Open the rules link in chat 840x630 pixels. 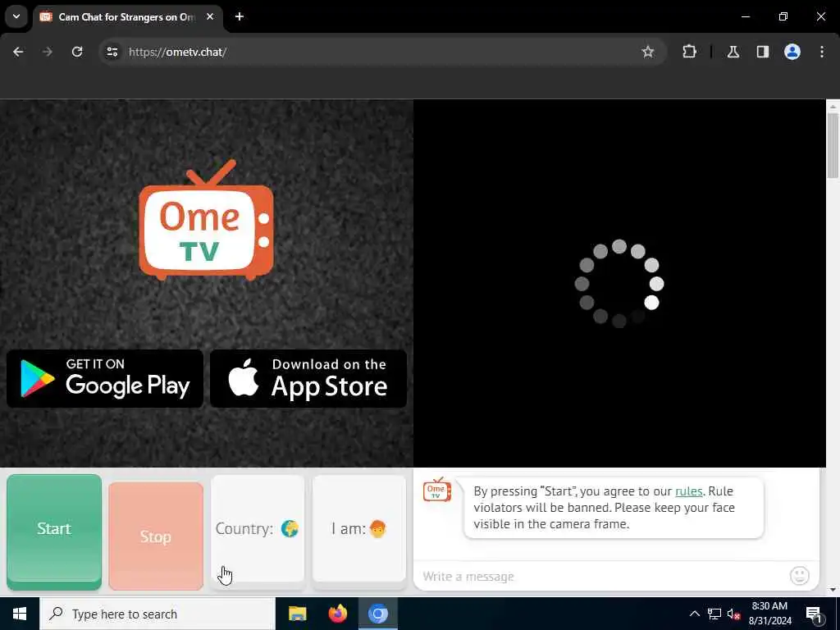[688, 491]
